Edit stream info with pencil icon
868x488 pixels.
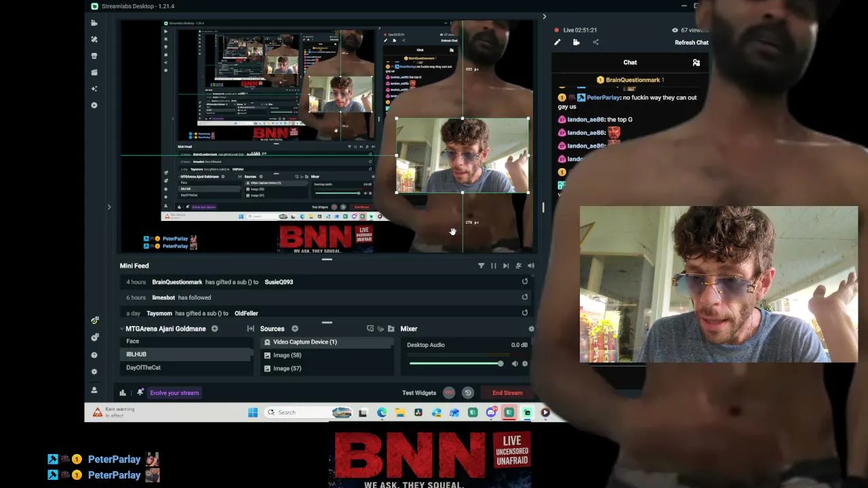557,43
